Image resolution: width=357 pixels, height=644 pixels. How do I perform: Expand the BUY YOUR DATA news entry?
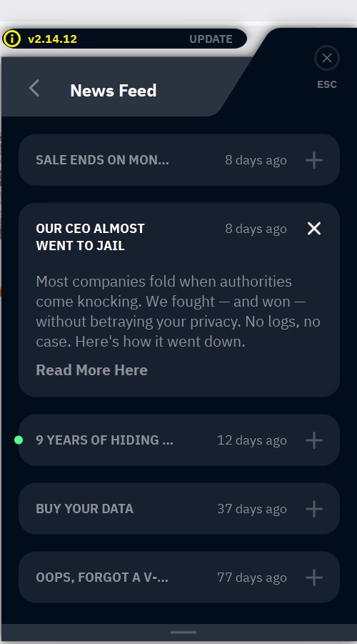(x=179, y=508)
